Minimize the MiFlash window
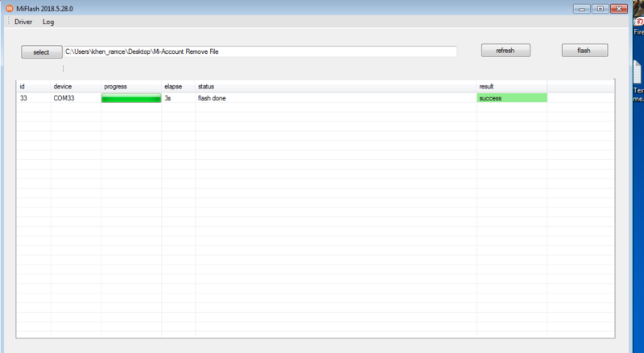The height and width of the screenshot is (353, 644). click(x=581, y=9)
